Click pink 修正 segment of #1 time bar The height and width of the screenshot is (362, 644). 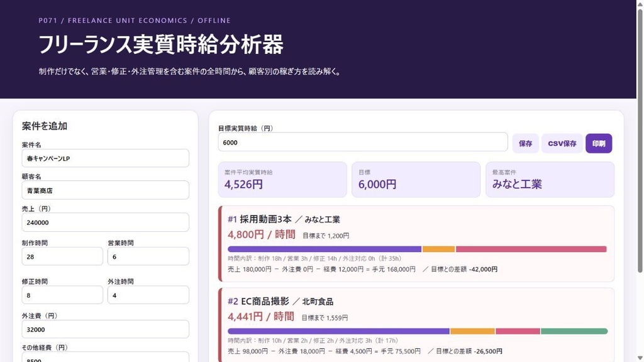point(531,249)
